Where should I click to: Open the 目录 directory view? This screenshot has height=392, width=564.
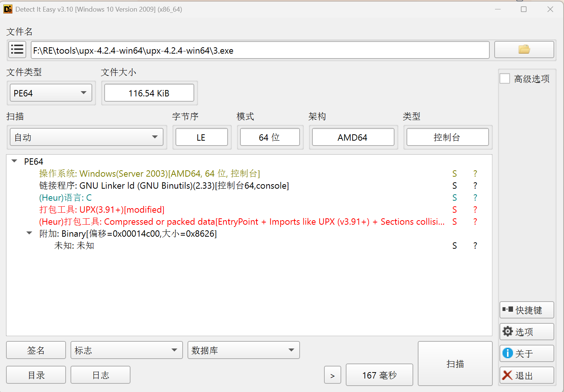[36, 374]
